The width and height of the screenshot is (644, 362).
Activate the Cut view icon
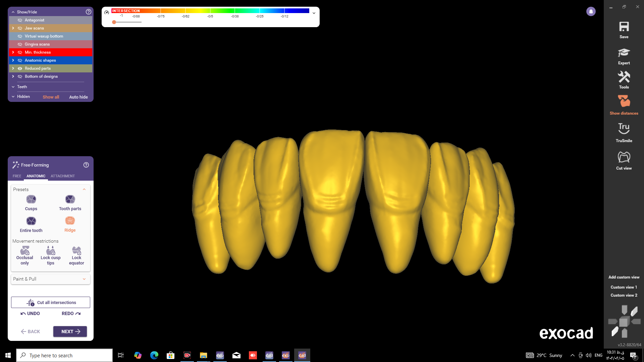click(x=624, y=157)
